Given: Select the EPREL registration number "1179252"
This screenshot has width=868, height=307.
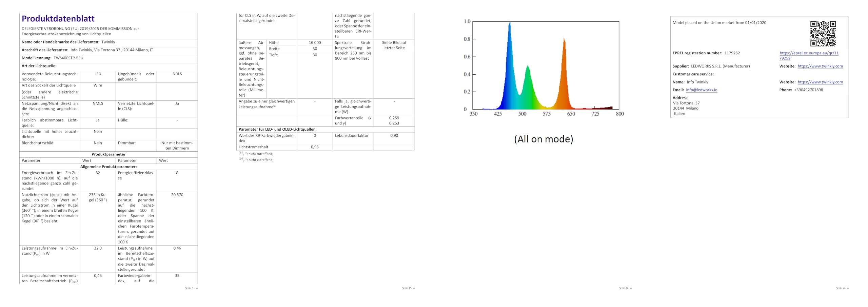Looking at the screenshot, I should 732,53.
